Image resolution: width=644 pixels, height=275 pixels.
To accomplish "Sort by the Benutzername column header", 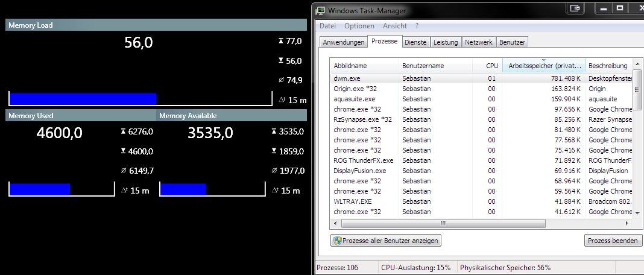I will click(436, 66).
